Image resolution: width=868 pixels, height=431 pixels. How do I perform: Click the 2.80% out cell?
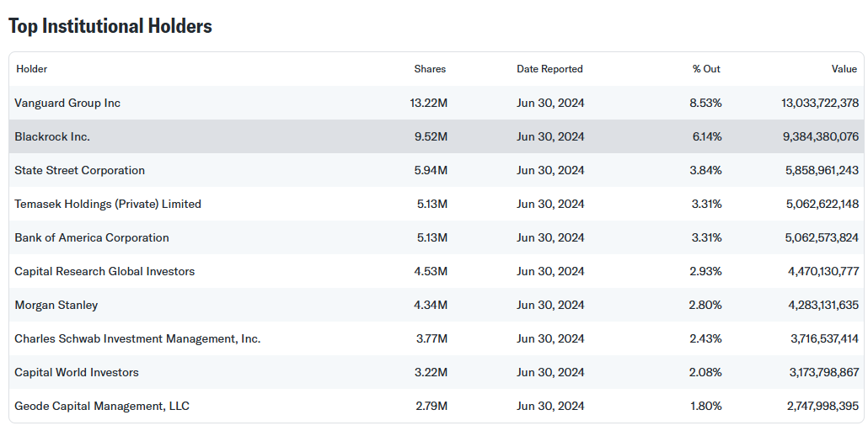point(706,306)
